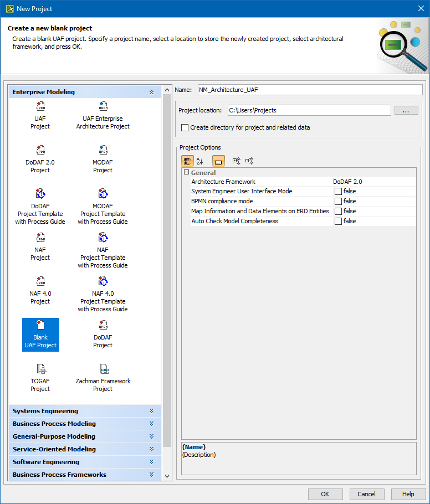Select the NAF 4.0 Project icon
This screenshot has height=504, width=430.
click(40, 282)
